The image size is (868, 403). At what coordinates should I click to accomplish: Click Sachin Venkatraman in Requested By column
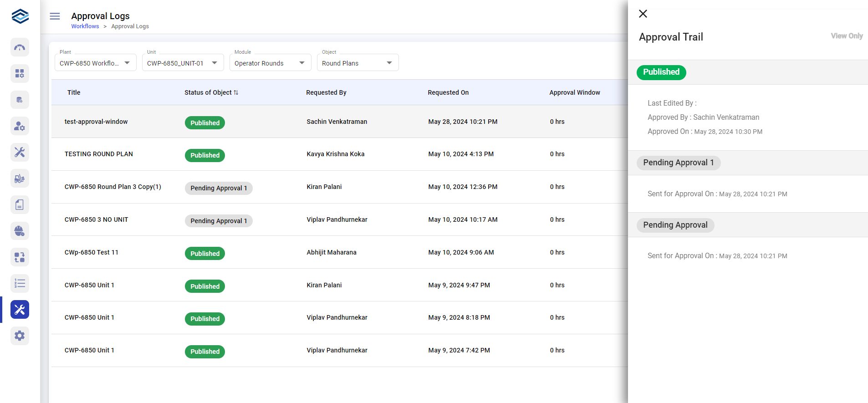pyautogui.click(x=337, y=122)
